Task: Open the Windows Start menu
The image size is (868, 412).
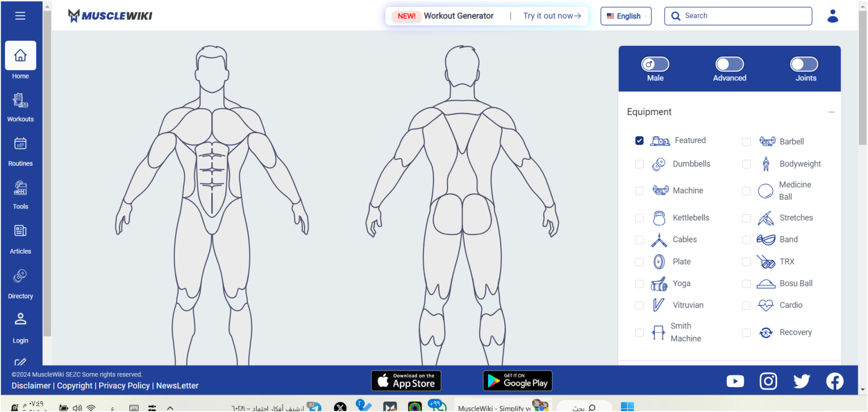Action: point(627,407)
